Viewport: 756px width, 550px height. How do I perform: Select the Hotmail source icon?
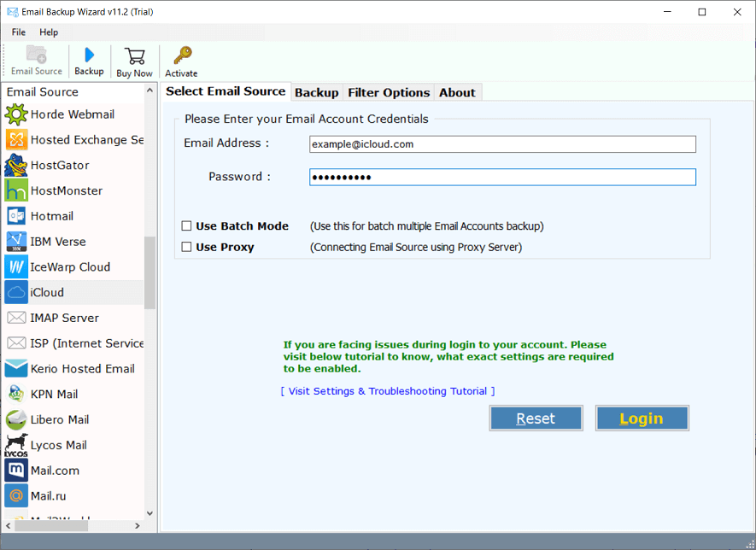51,216
